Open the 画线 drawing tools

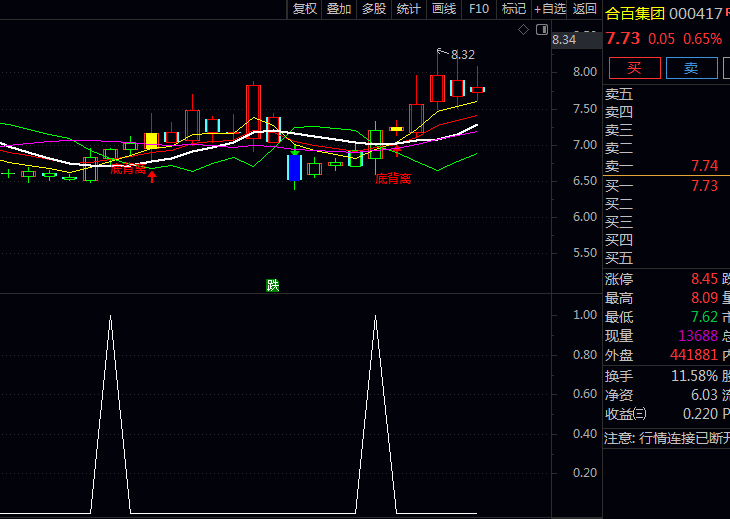pos(443,9)
